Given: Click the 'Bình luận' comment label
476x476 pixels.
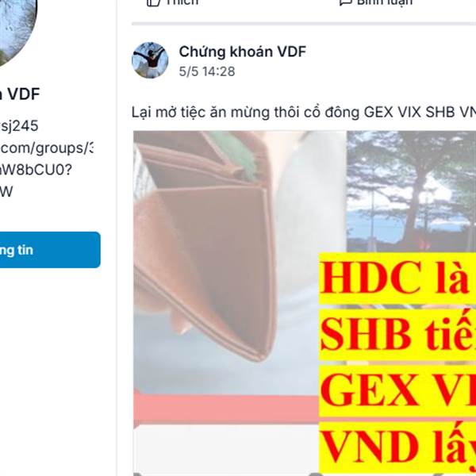Looking at the screenshot, I should pos(384,2).
